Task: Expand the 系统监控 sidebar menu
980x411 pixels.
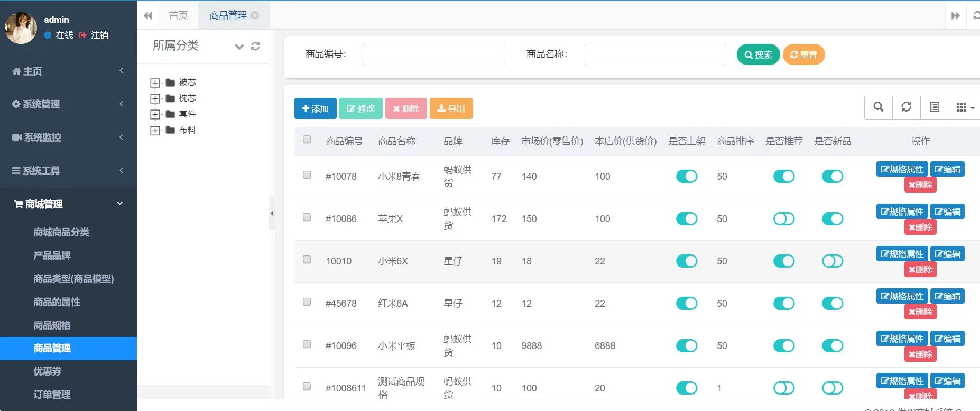Action: pos(68,138)
